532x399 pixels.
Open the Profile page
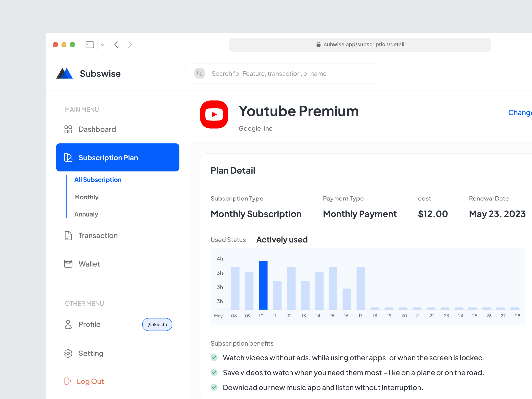point(89,324)
